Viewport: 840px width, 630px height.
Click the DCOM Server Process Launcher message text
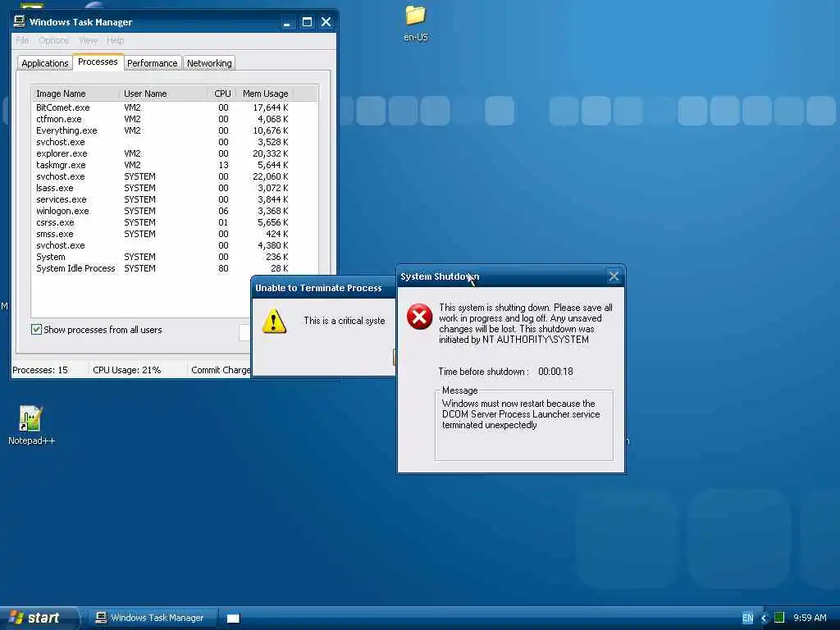click(521, 414)
